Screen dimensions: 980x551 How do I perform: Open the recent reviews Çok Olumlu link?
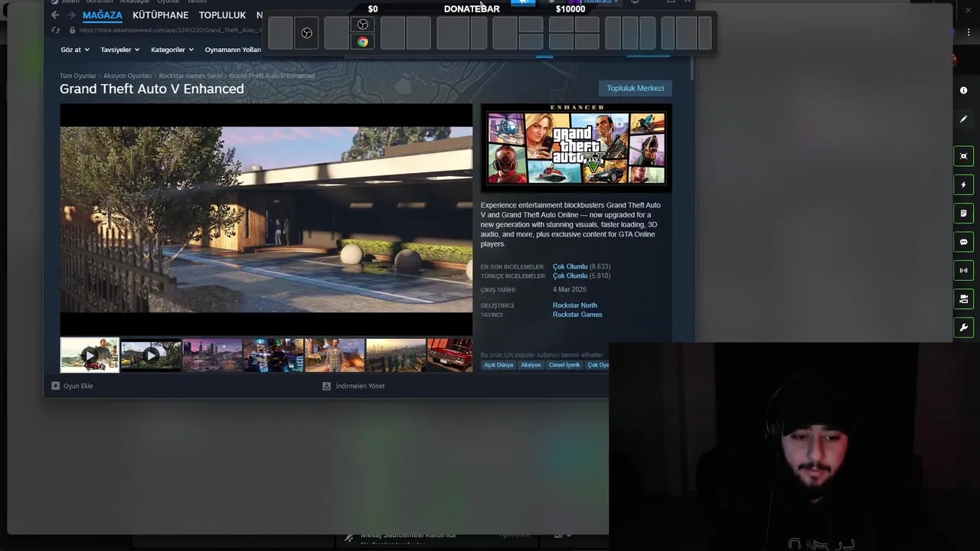[x=570, y=266]
